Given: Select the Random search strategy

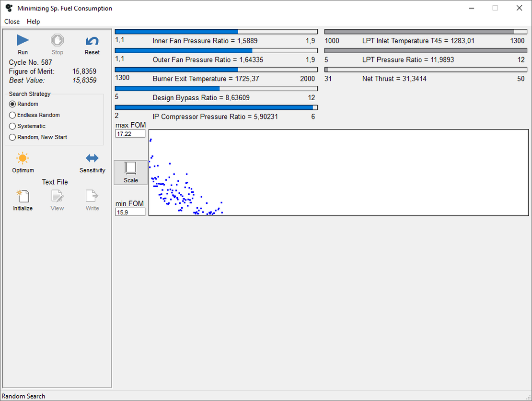Looking at the screenshot, I should click(x=13, y=104).
